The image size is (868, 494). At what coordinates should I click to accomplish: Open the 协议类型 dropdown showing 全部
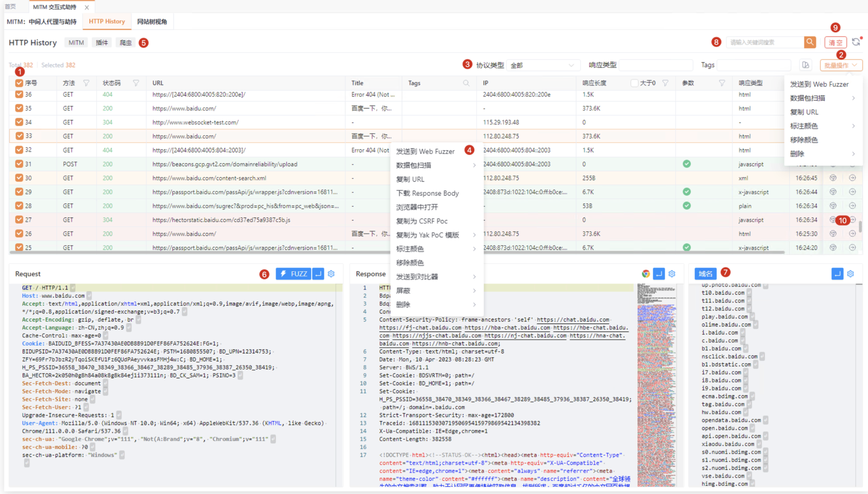[x=542, y=65]
